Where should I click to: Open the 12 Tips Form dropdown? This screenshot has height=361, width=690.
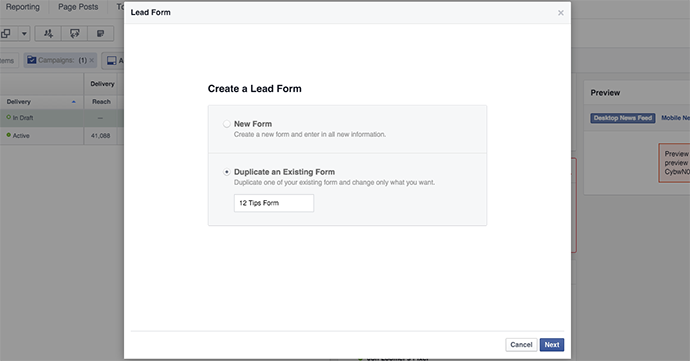click(274, 203)
